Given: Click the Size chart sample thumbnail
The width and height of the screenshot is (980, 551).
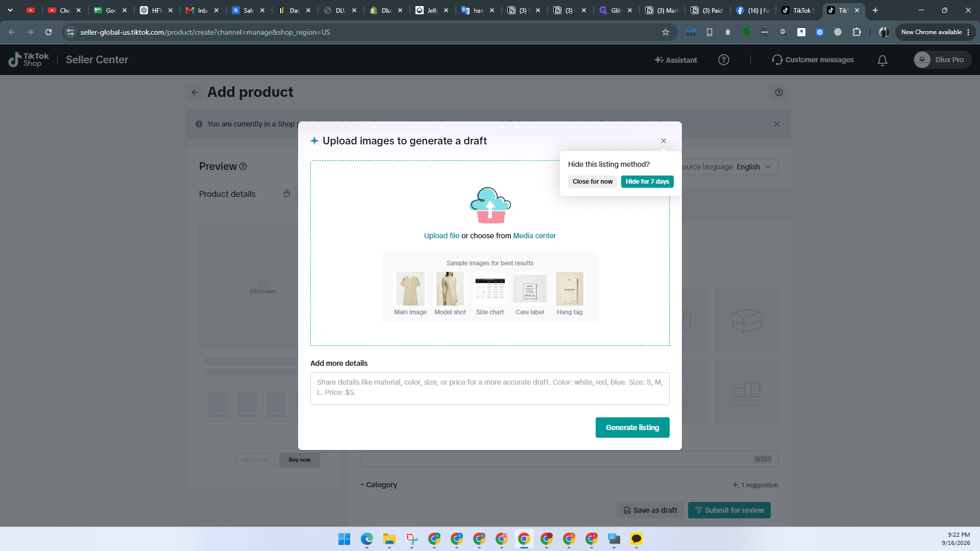Looking at the screenshot, I should click(x=490, y=289).
